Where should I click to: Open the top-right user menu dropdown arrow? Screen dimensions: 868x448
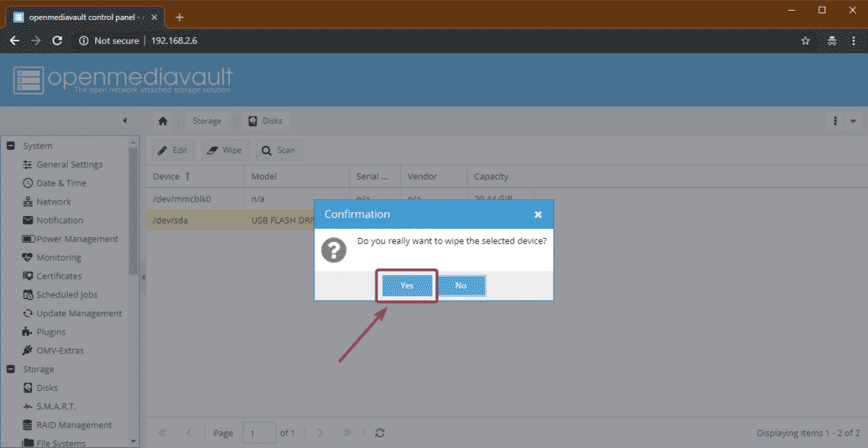[x=853, y=121]
